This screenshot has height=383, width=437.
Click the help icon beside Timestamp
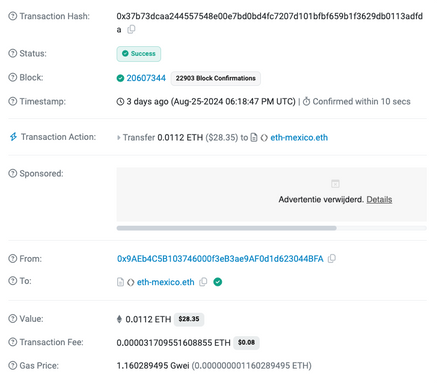tap(12, 101)
